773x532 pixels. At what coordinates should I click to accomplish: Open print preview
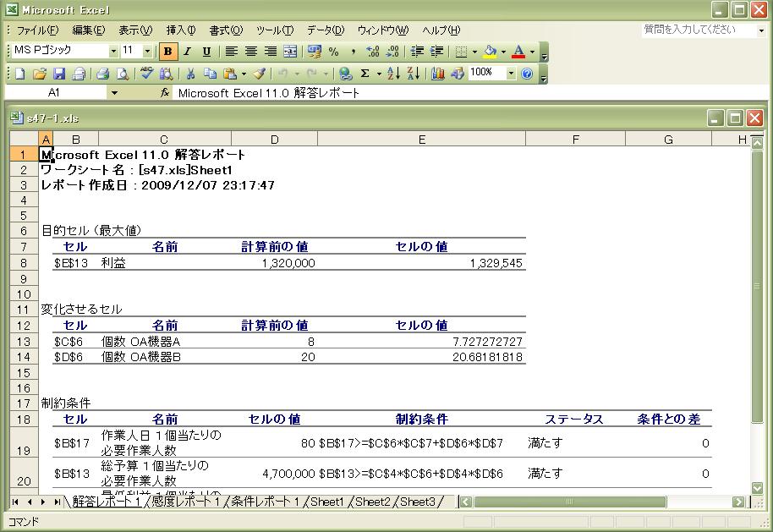click(x=123, y=74)
